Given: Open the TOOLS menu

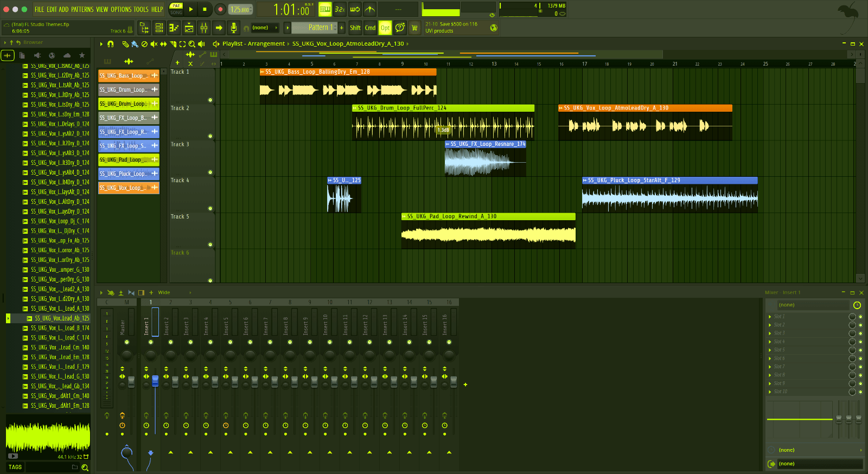Looking at the screenshot, I should (x=141, y=9).
